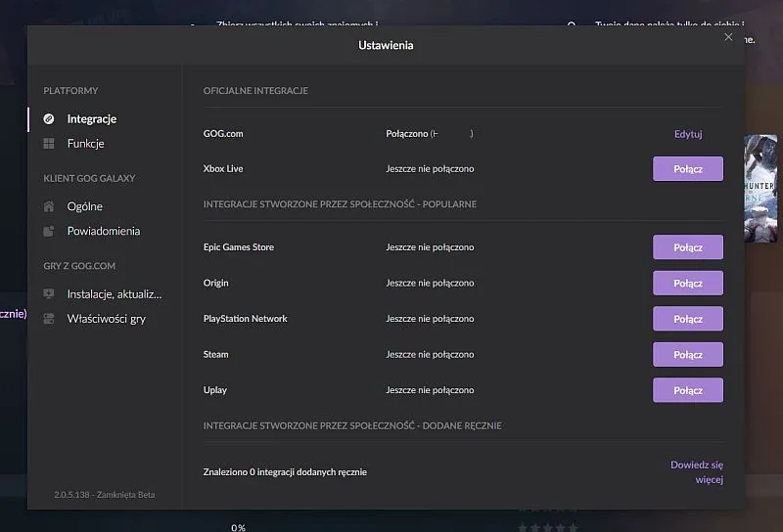Click the Integracje sidebar icon

click(x=49, y=118)
